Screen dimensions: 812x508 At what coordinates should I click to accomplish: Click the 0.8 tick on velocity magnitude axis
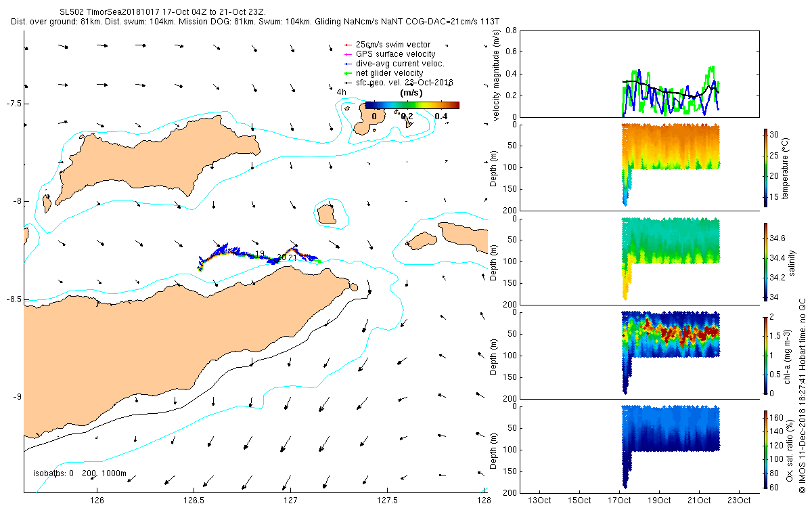(x=512, y=30)
